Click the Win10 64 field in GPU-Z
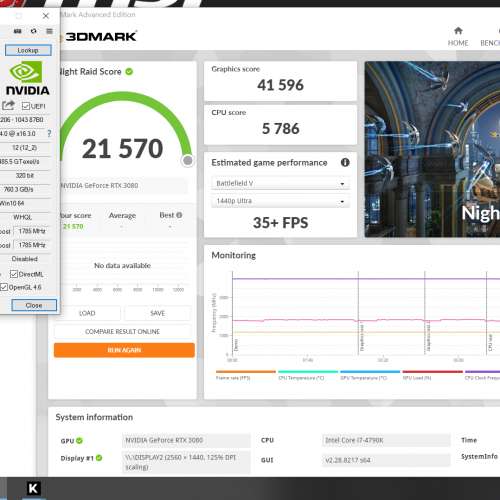The height and width of the screenshot is (500, 500). [25, 203]
